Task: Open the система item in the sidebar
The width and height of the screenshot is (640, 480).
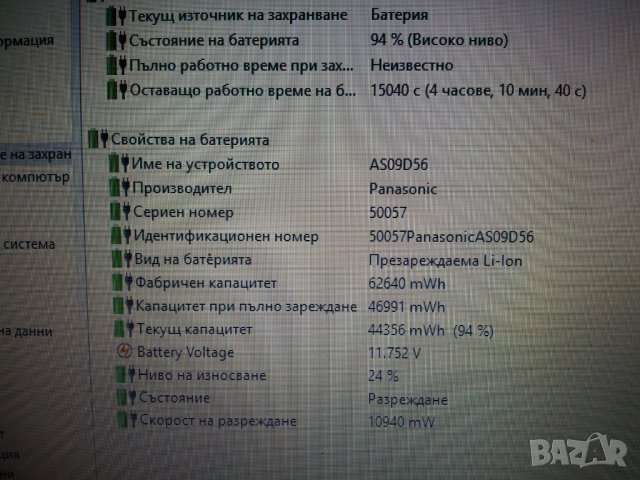Action: point(29,244)
